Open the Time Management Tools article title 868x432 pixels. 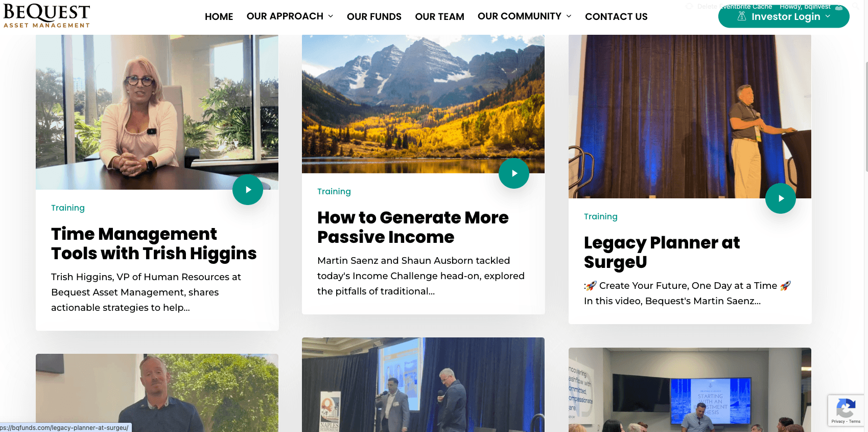pyautogui.click(x=154, y=243)
